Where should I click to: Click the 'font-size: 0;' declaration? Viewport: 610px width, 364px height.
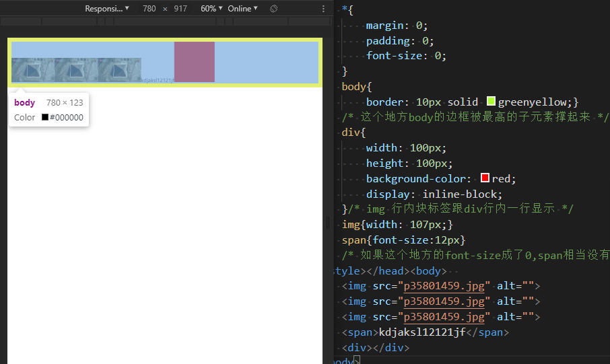tap(406, 56)
